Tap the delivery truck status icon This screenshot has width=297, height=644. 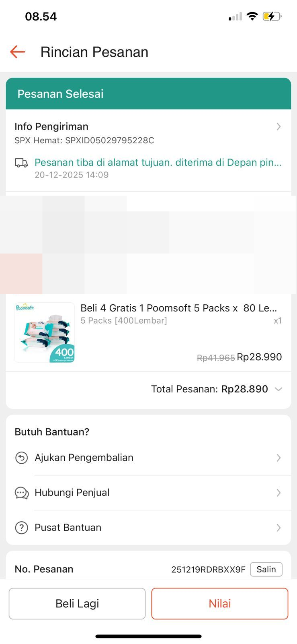[21, 163]
